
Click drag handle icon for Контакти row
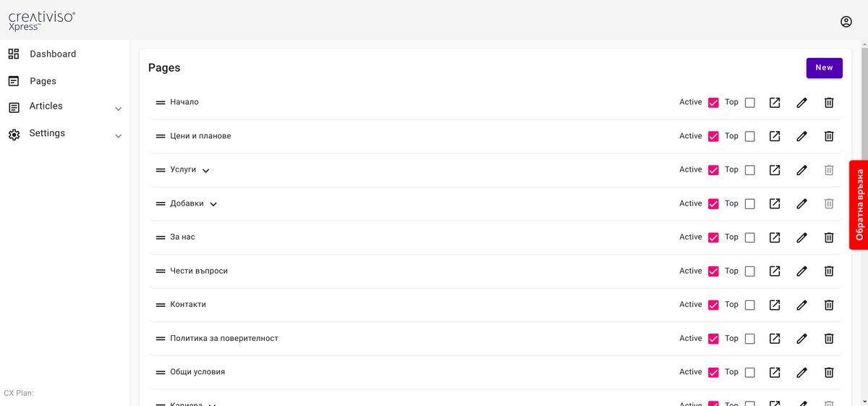point(161,305)
